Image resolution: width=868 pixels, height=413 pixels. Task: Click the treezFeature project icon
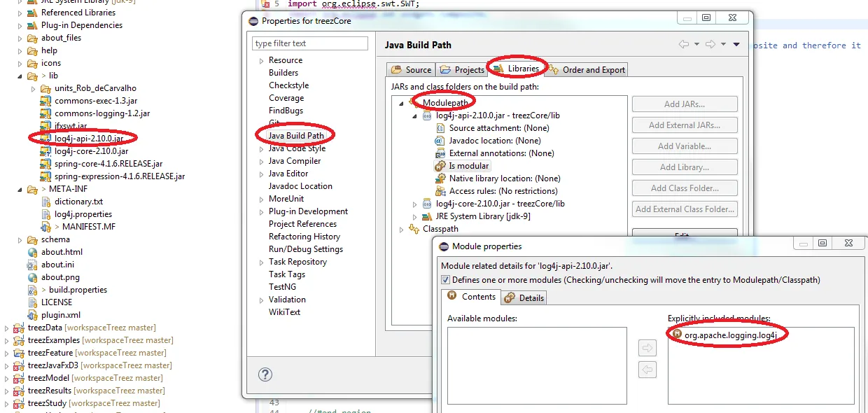coord(19,353)
